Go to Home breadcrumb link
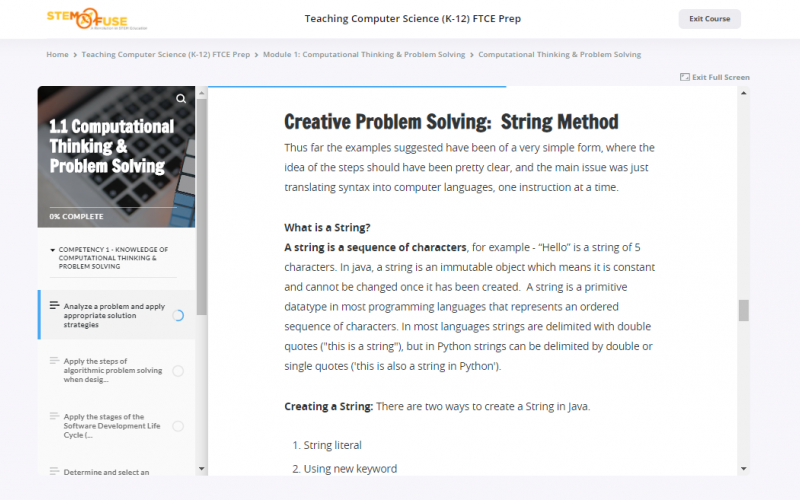800x500 pixels. 57,54
